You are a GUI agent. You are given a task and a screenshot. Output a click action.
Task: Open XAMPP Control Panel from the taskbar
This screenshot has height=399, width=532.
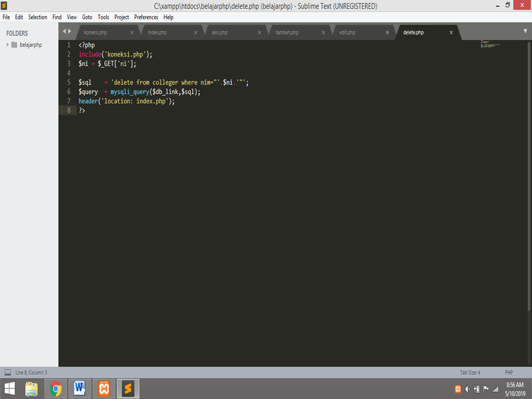(103, 388)
